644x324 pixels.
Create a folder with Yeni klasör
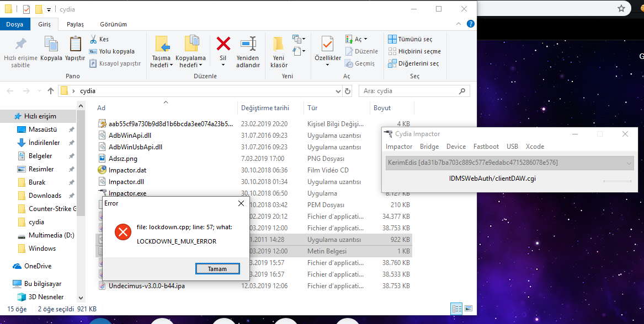[279, 51]
